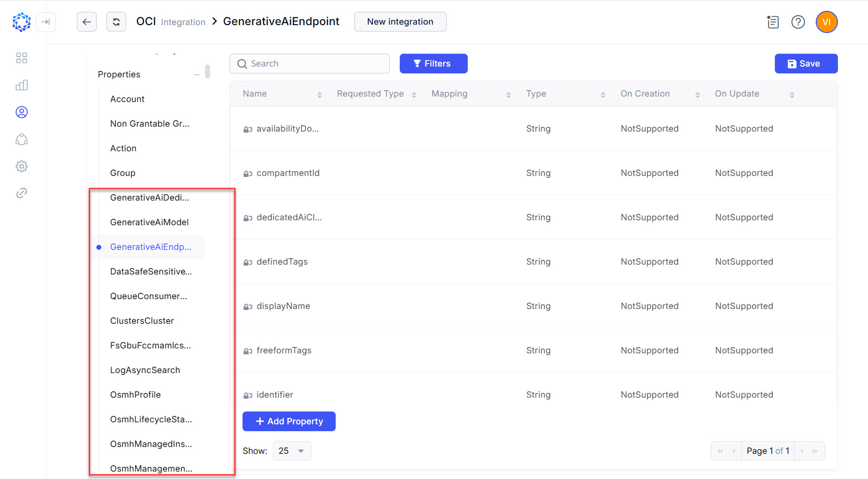The image size is (868, 479).
Task: Click the network integrations sidebar icon
Action: [21, 139]
